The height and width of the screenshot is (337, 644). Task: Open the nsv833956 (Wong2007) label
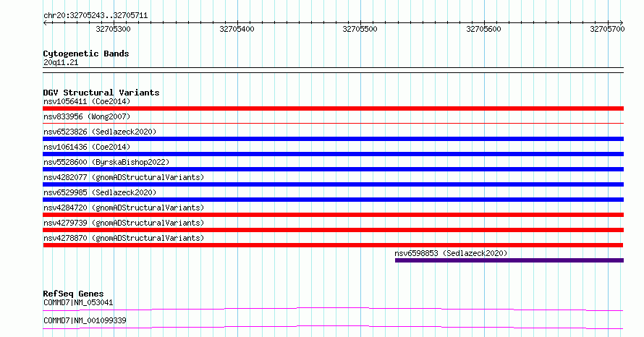point(87,116)
